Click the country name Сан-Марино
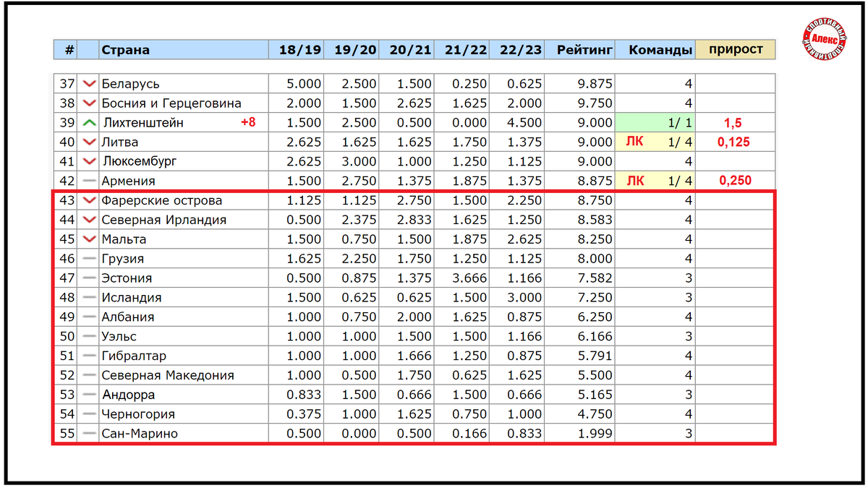The image size is (868, 488). click(x=140, y=434)
